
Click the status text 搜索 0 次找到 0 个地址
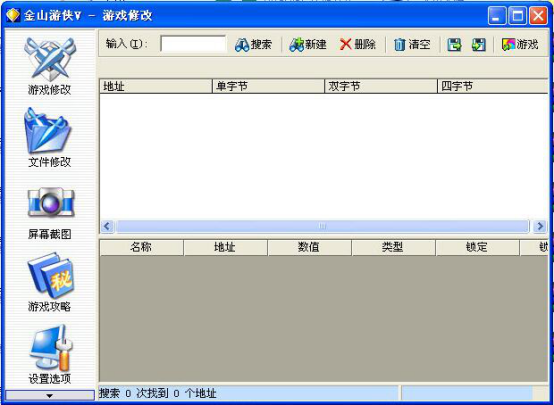(x=158, y=393)
